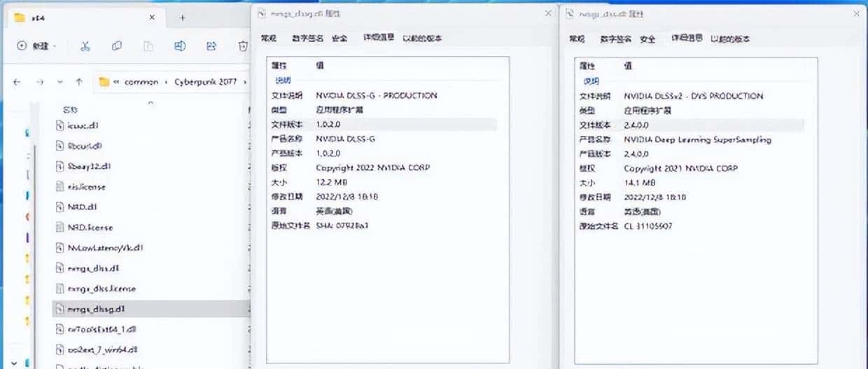Image resolution: width=868 pixels, height=369 pixels.
Task: Open 详细信息 tab in nvngx_dlssg.dll properties
Action: click(379, 38)
